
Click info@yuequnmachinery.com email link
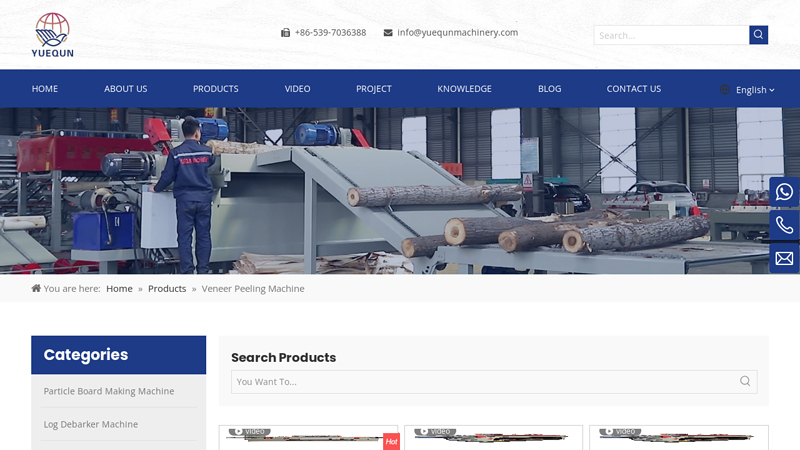point(458,33)
